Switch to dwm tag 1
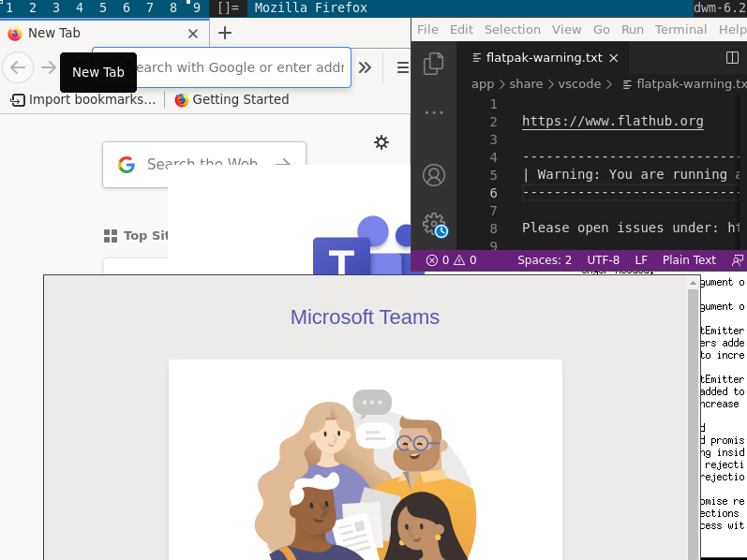This screenshot has height=560, width=747. point(9,8)
